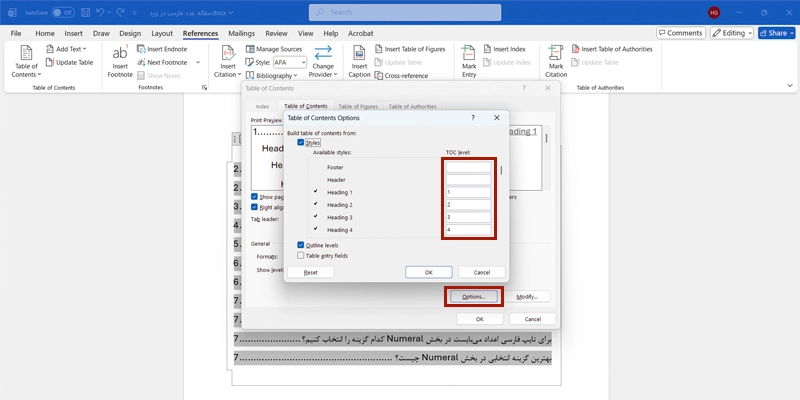Image resolution: width=800 pixels, height=400 pixels.
Task: Open Manage Sources
Action: (x=274, y=49)
